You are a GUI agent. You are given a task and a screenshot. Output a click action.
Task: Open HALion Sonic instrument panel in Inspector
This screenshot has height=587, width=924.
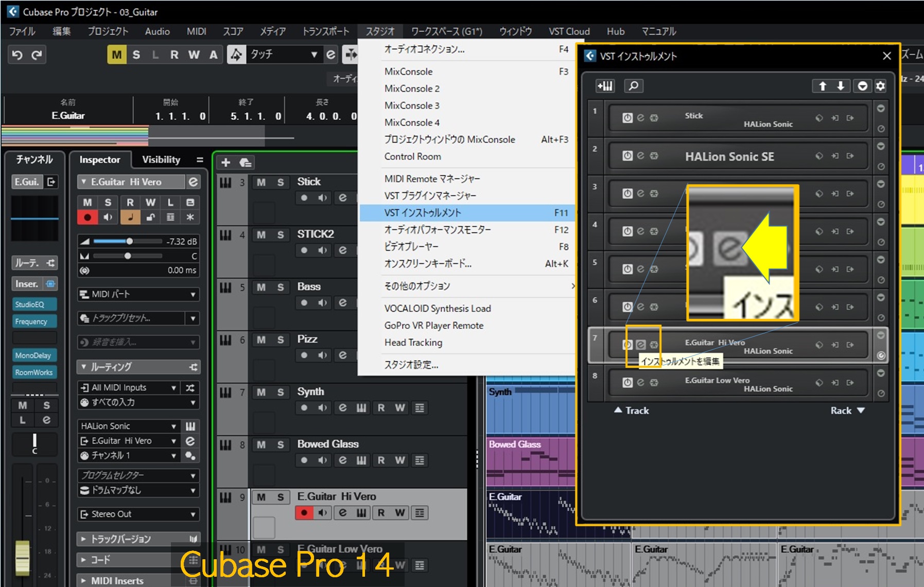point(190,426)
